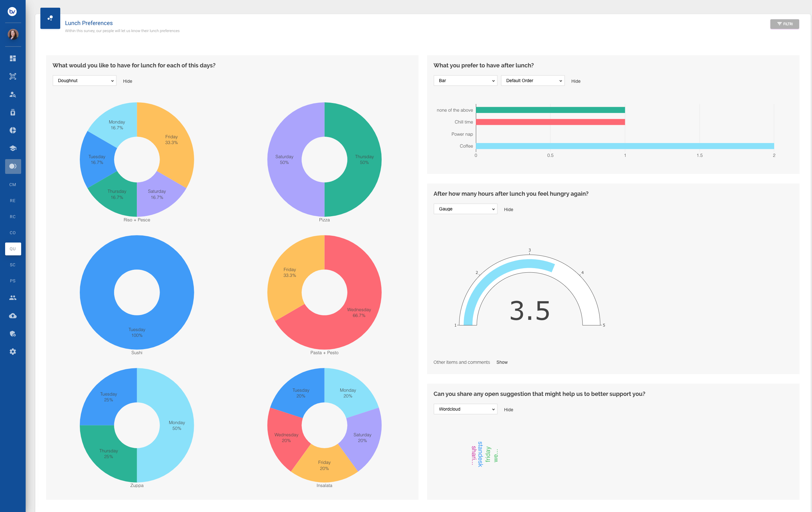This screenshot has height=512, width=812.
Task: Click the cloud upload icon
Action: coord(13,316)
